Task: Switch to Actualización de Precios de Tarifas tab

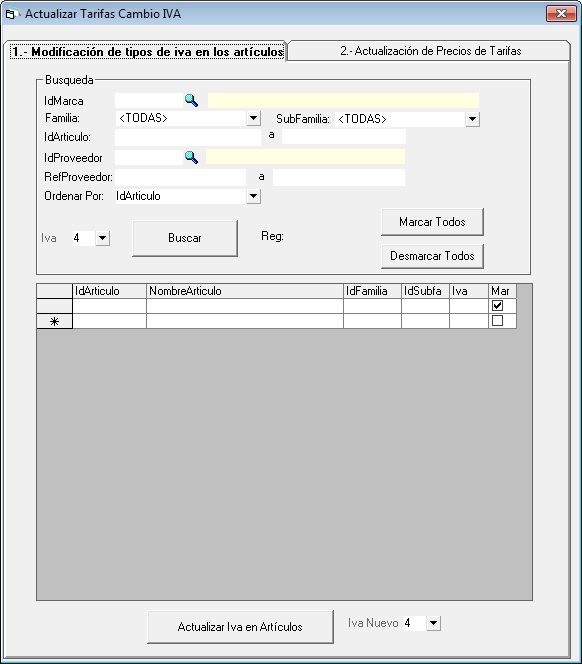Action: [430, 51]
